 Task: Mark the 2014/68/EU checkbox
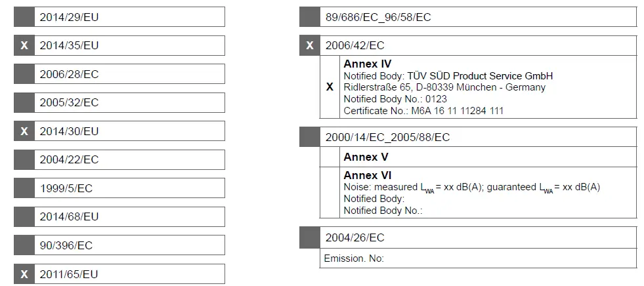(x=24, y=216)
